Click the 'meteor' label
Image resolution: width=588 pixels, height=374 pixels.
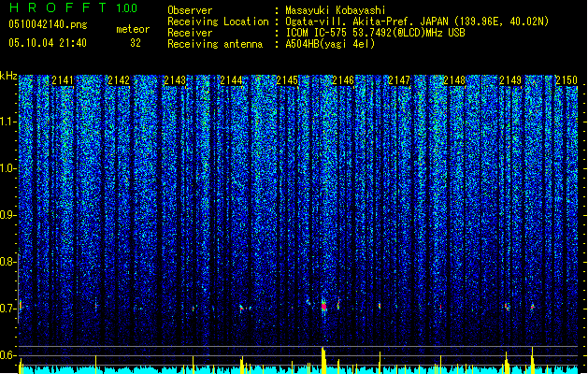point(133,29)
